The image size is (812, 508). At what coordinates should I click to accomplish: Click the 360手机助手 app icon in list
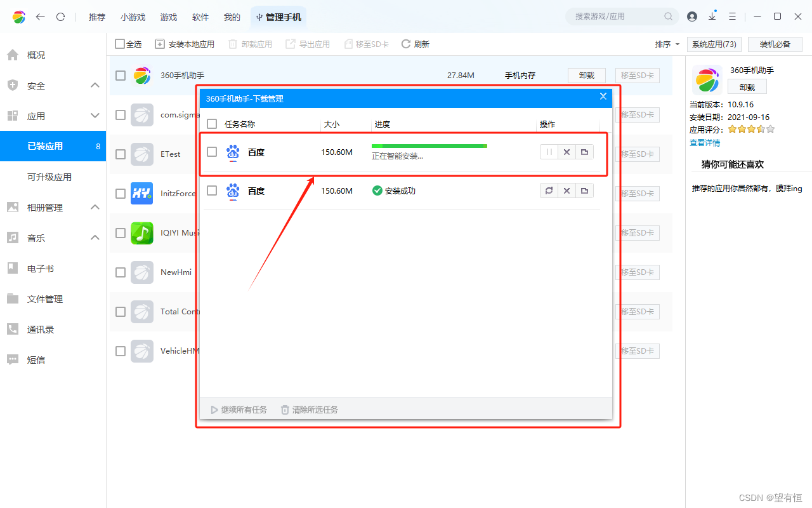(x=142, y=76)
